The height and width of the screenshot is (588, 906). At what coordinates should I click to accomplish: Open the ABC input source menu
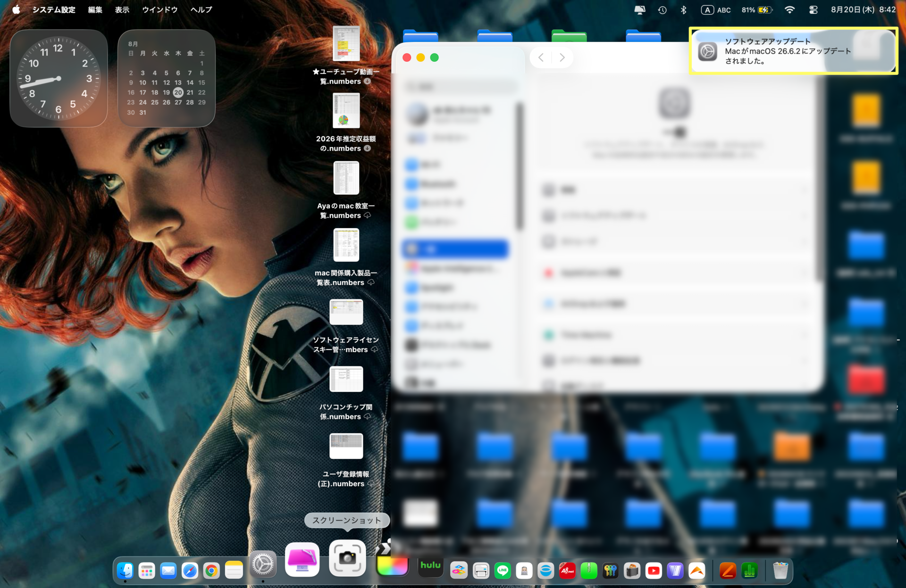pos(716,9)
